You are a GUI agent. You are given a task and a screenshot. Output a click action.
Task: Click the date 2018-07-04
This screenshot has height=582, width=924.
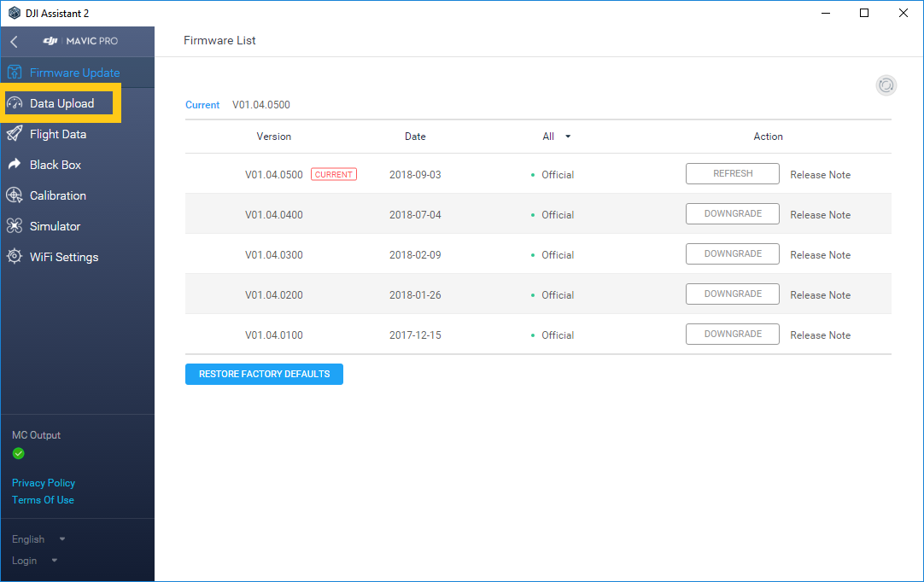coord(415,214)
